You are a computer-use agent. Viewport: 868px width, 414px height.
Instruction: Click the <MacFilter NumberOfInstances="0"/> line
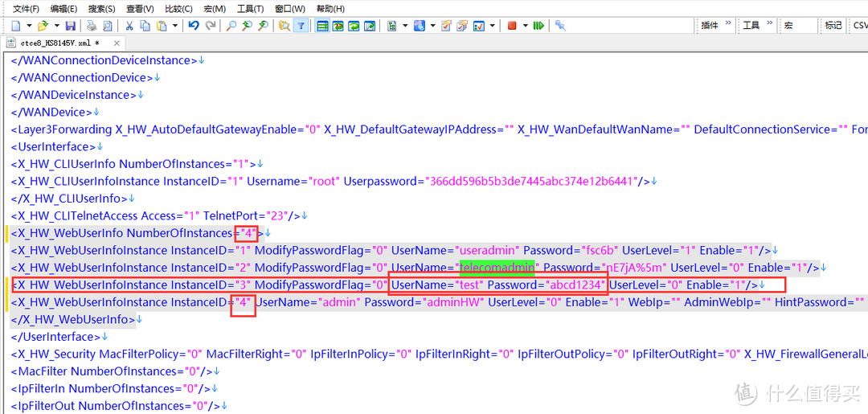[112, 371]
